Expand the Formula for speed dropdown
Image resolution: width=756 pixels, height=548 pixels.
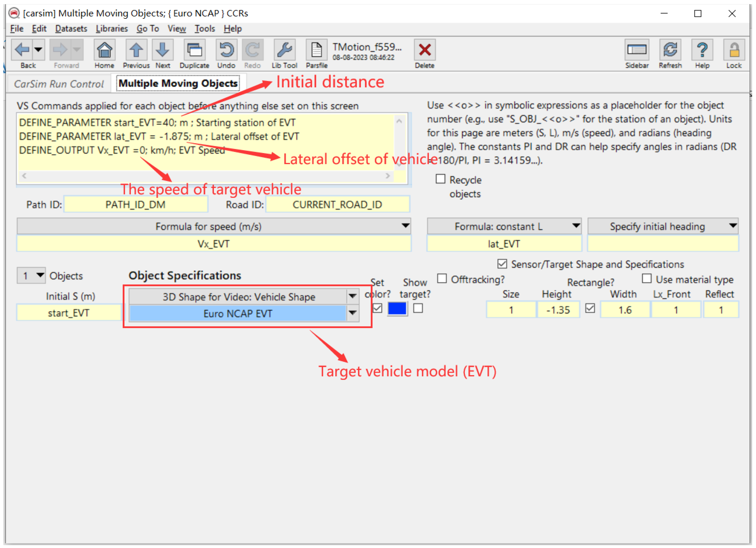(405, 226)
